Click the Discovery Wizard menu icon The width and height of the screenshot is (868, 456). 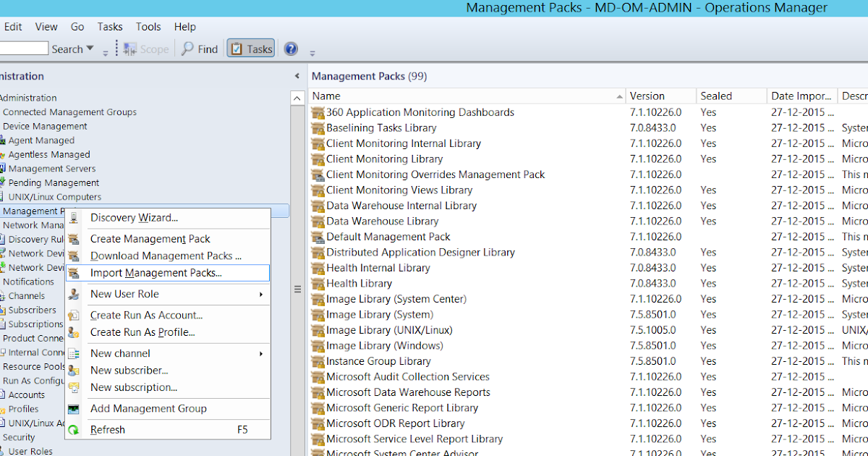point(74,218)
